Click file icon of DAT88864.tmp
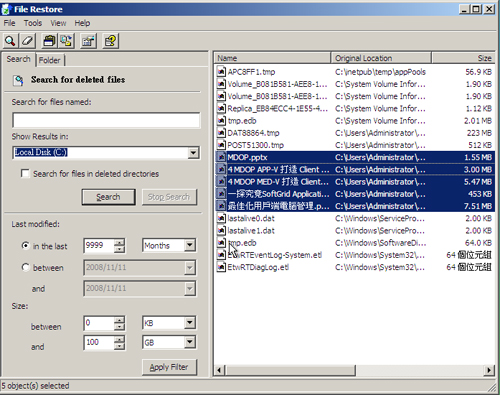 (x=221, y=133)
